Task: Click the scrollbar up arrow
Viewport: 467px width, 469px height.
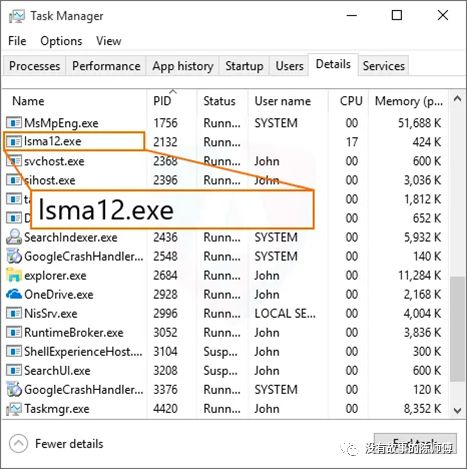Action: tap(458, 99)
